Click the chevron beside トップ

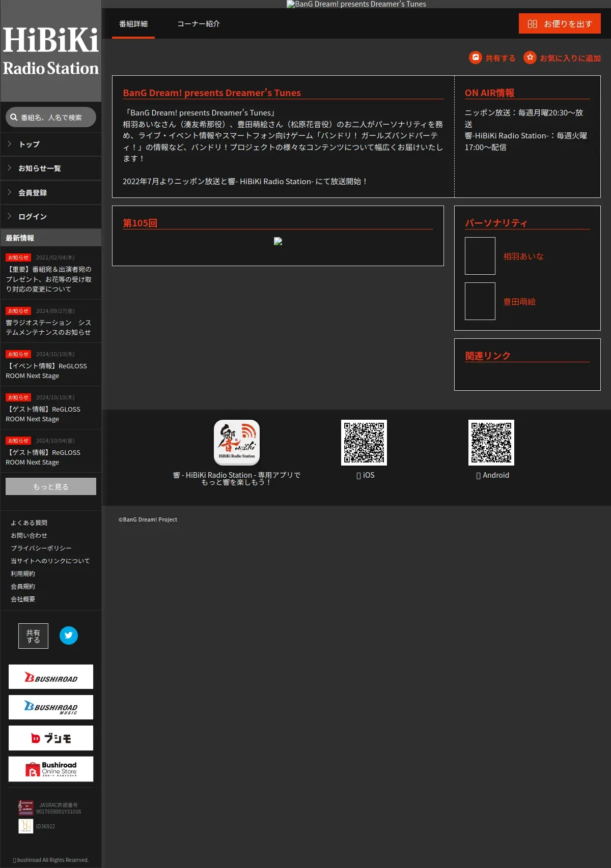point(9,144)
